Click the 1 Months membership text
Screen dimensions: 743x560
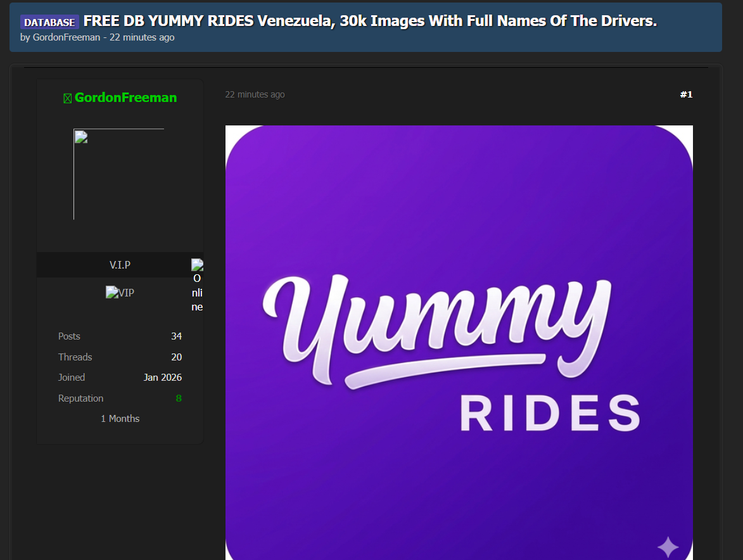(x=120, y=419)
